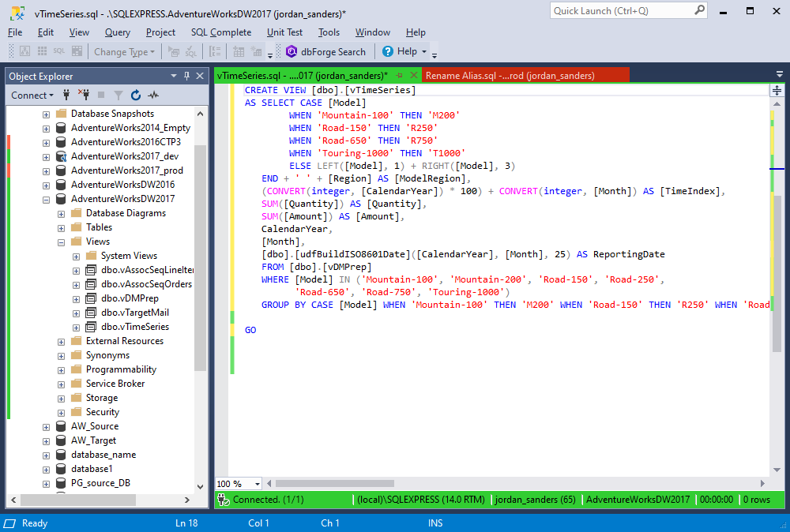Viewport: 790px width, 532px height.
Task: Select the AW_Source database
Action: point(95,425)
